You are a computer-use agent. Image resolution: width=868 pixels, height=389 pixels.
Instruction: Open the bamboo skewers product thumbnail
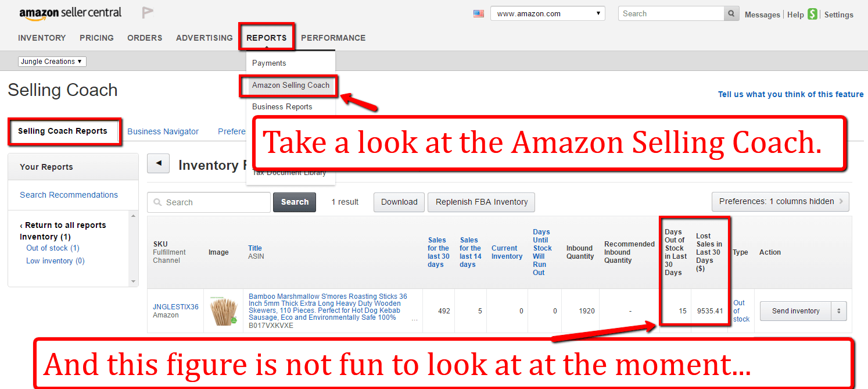pyautogui.click(x=224, y=311)
